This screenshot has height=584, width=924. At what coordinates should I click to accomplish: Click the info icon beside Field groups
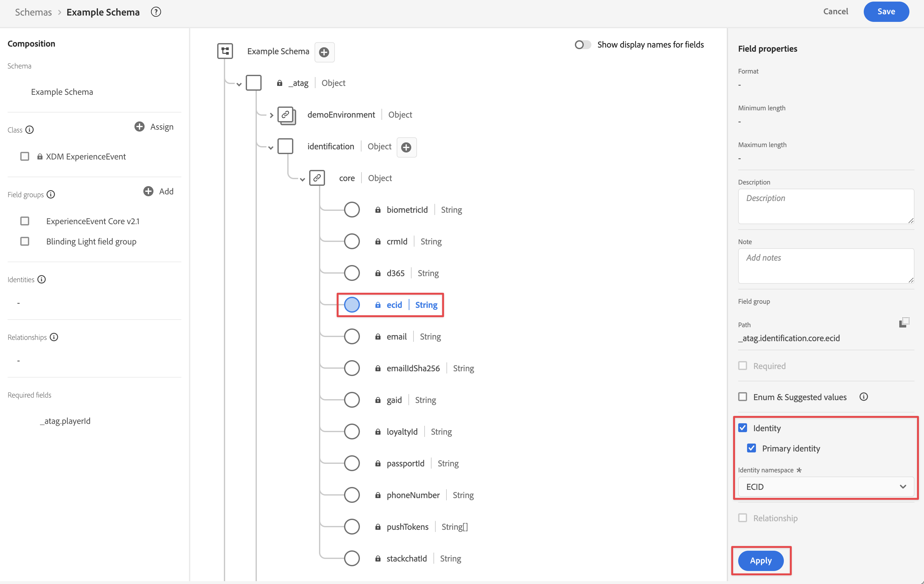pyautogui.click(x=51, y=195)
